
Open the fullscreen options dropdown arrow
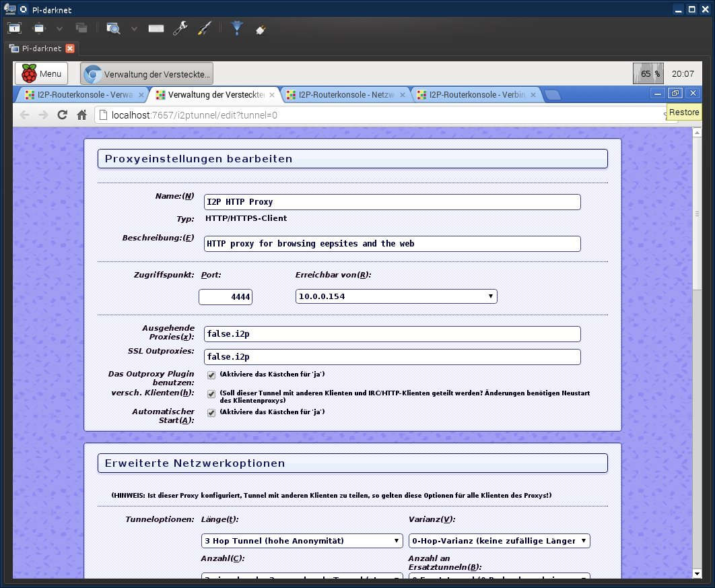click(x=59, y=29)
